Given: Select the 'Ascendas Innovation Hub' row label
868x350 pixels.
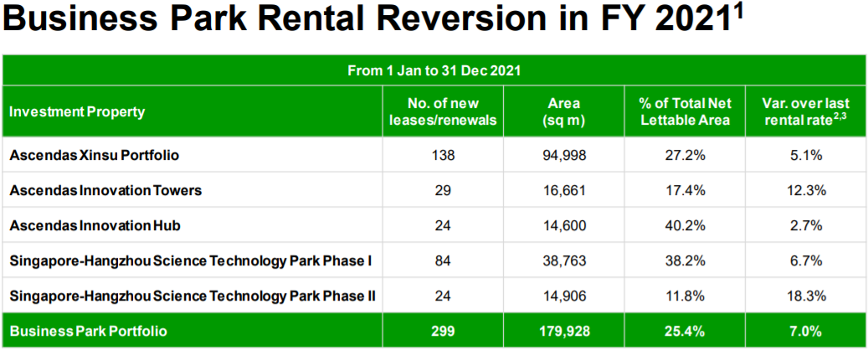Looking at the screenshot, I should click(95, 226).
